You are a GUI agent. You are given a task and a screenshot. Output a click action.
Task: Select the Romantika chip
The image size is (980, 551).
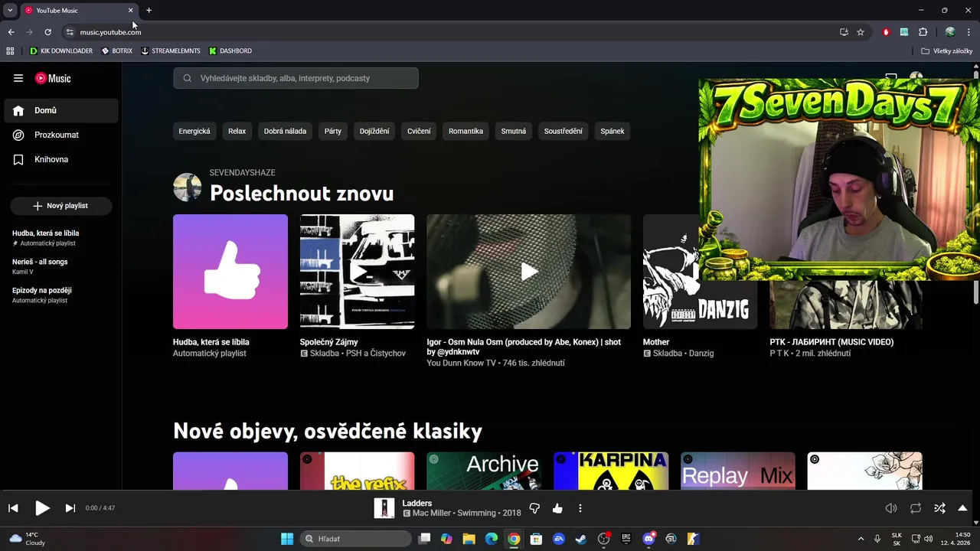[x=465, y=131]
